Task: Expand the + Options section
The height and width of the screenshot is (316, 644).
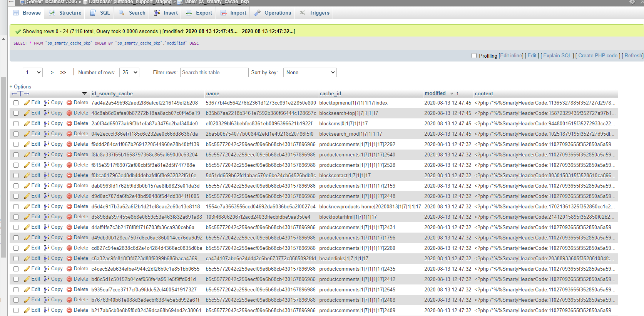Action: (x=20, y=86)
